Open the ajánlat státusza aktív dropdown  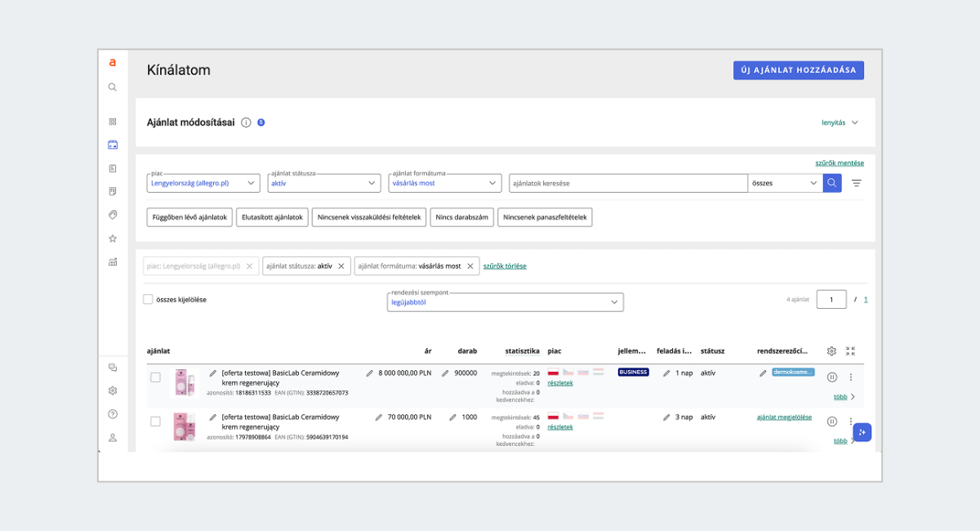pyautogui.click(x=324, y=183)
